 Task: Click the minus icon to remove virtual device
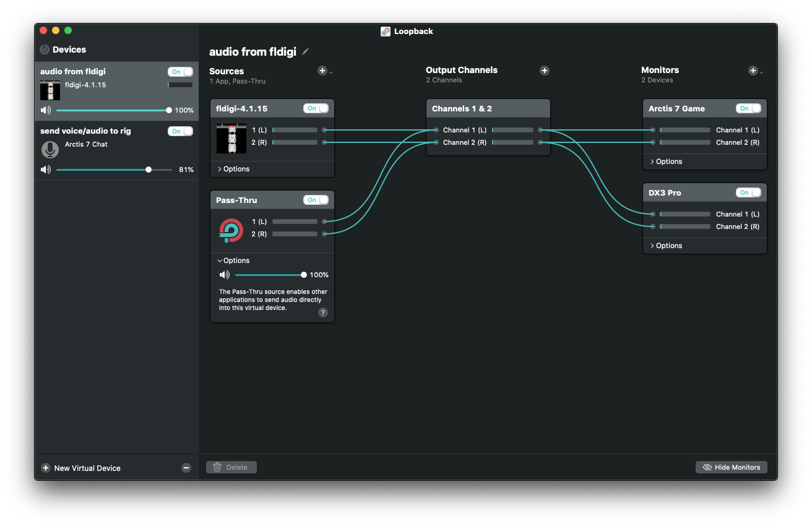pyautogui.click(x=186, y=468)
